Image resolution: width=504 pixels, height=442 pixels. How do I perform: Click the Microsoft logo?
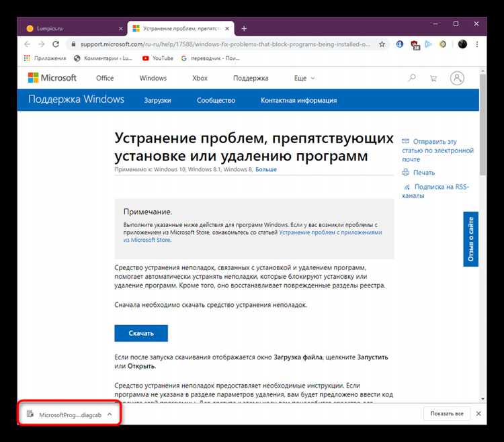pyautogui.click(x=52, y=78)
